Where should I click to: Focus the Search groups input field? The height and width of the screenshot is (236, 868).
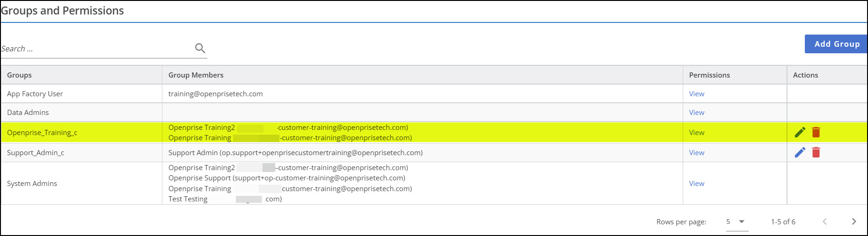point(96,49)
